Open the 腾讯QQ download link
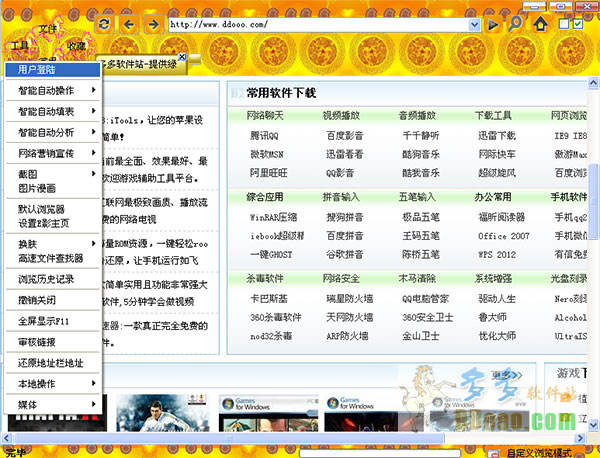 click(264, 135)
